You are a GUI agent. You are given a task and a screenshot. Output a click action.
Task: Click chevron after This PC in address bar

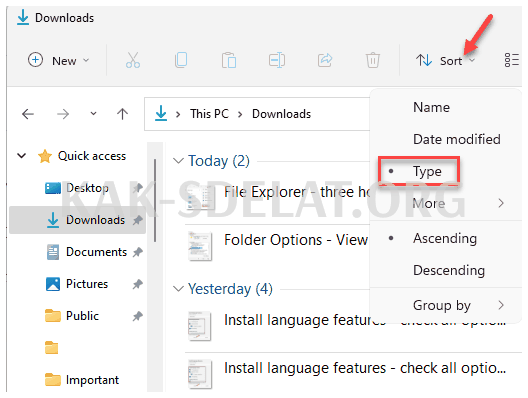pos(240,114)
